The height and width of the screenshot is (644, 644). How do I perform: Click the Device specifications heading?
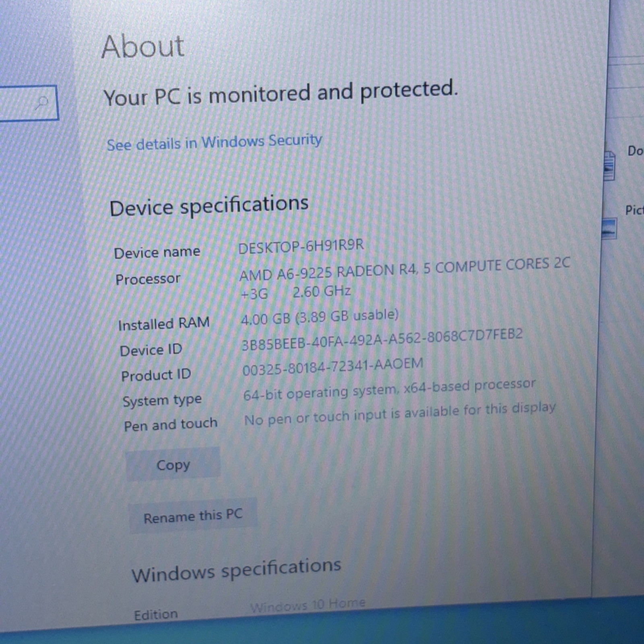pyautogui.click(x=209, y=205)
